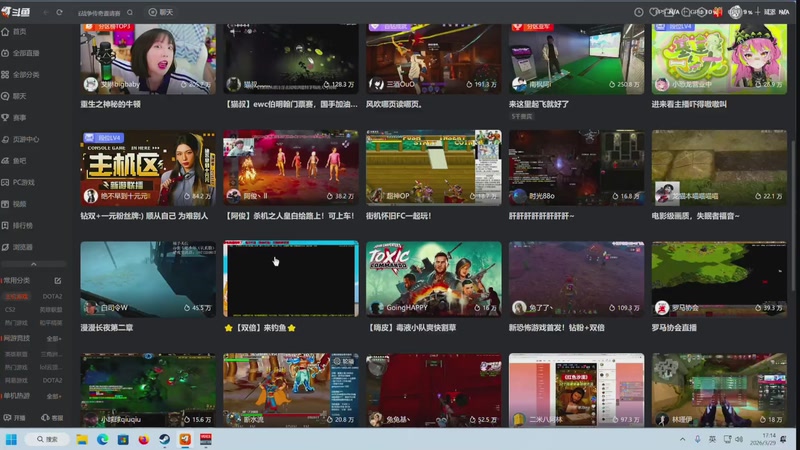Click title 罗马协会直播

674,328
